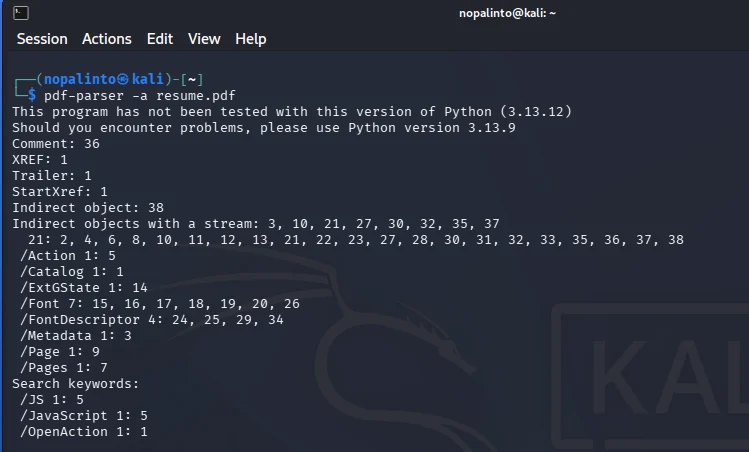Click the nopalinto㉿kali prompt text
Screen dimensions: 749x452
point(104,79)
